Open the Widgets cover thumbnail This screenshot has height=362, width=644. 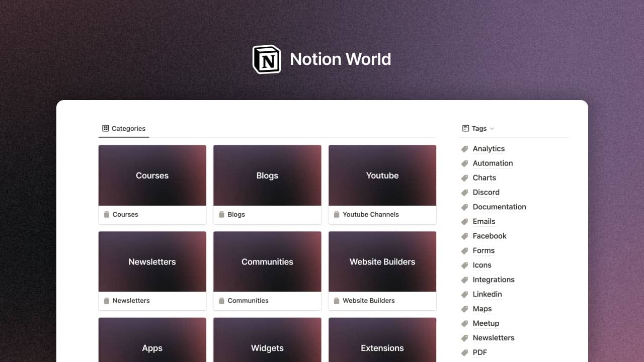tap(267, 340)
